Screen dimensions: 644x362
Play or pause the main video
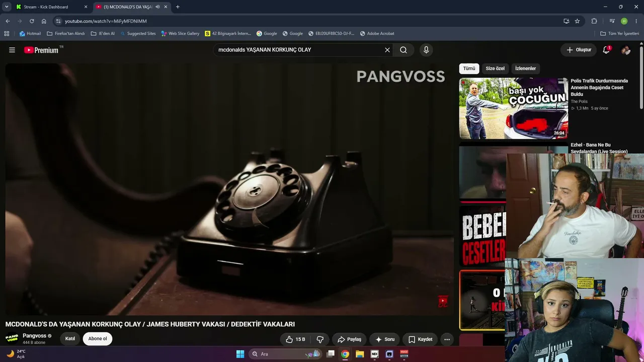pyautogui.click(x=229, y=189)
